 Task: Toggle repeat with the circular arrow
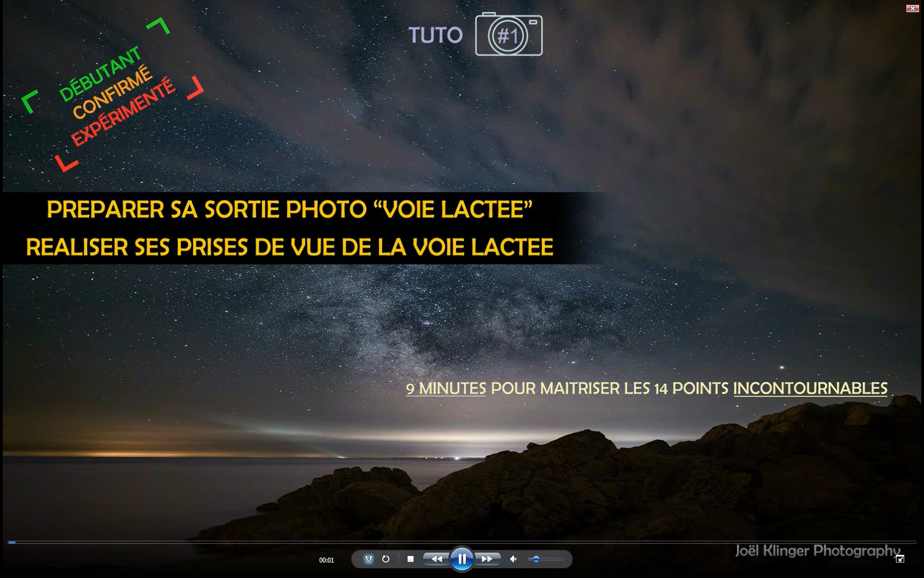pos(386,559)
